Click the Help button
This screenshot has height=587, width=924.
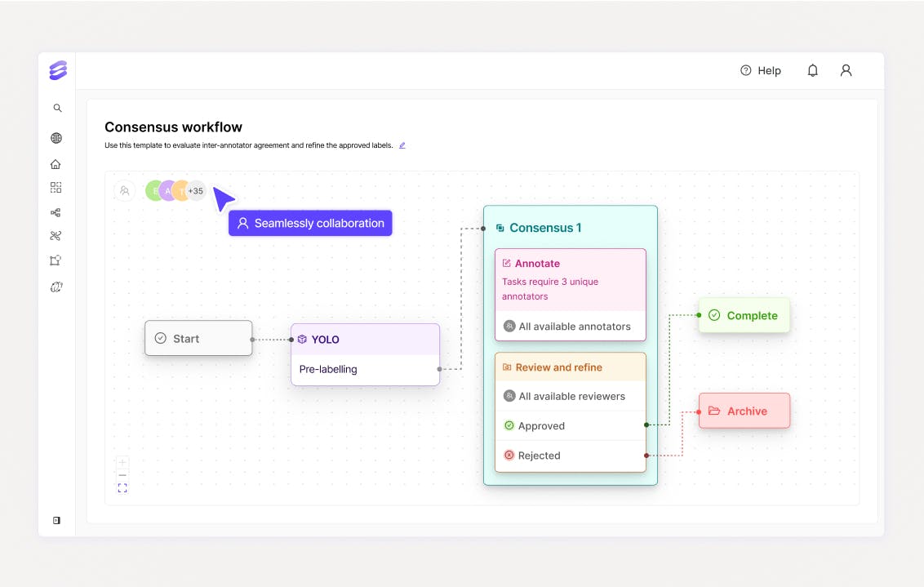coord(761,70)
